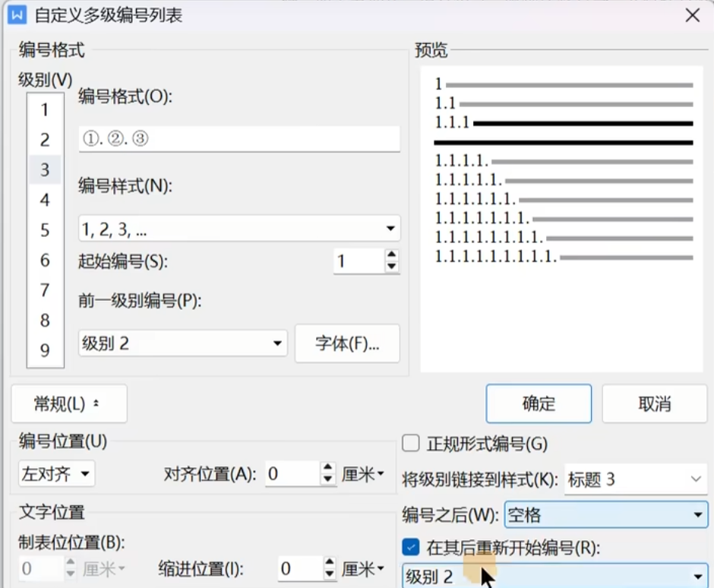Open the 前一级别编号(P) dropdown
The width and height of the screenshot is (714, 588).
click(x=183, y=343)
